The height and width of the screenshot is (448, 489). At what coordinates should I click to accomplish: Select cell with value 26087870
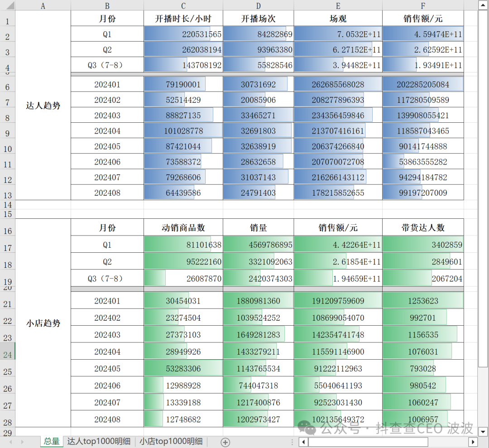click(183, 278)
